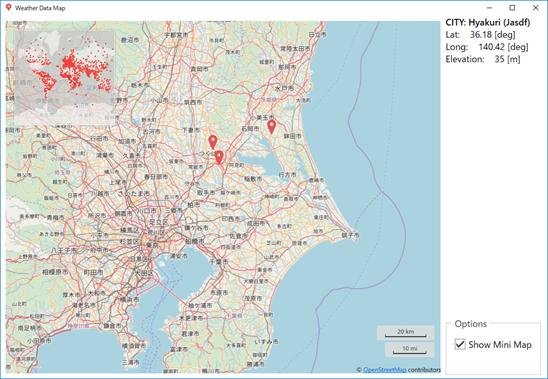Click the mini map overview with red dots
Viewport: 548px width, 379px height.
[x=64, y=77]
